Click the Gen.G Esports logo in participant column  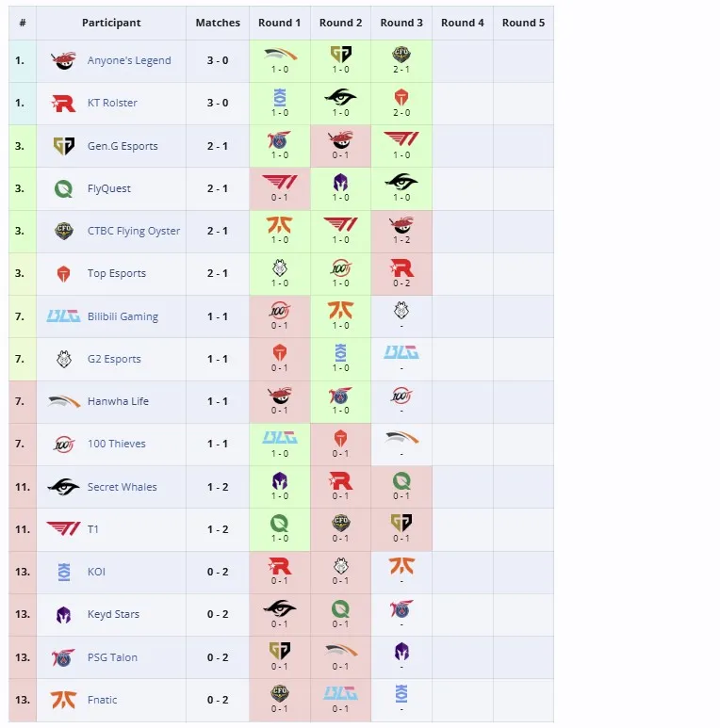pos(64,146)
